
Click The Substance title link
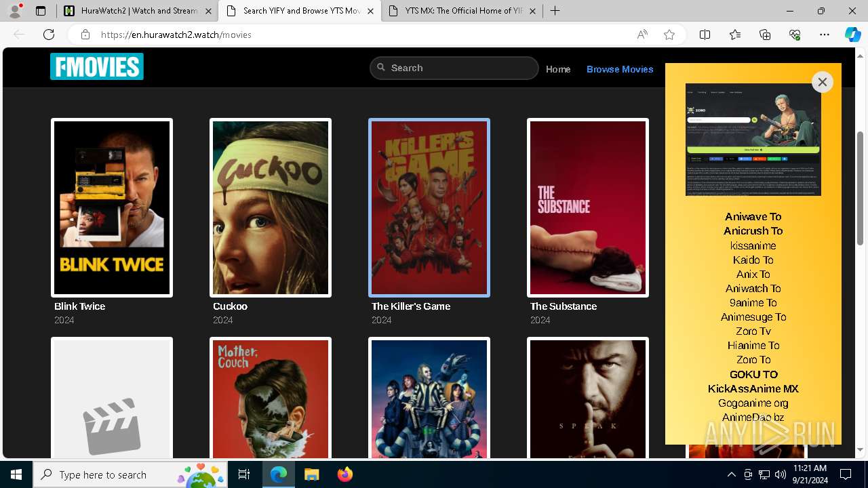[564, 306]
